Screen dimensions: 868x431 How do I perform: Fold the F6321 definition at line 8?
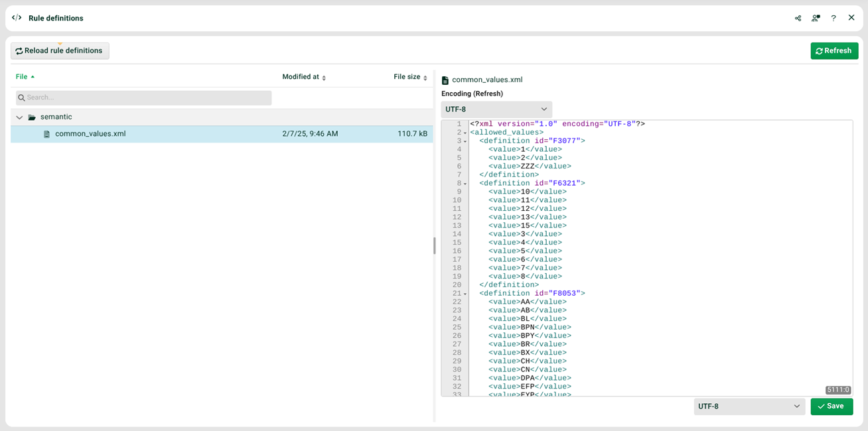(465, 184)
